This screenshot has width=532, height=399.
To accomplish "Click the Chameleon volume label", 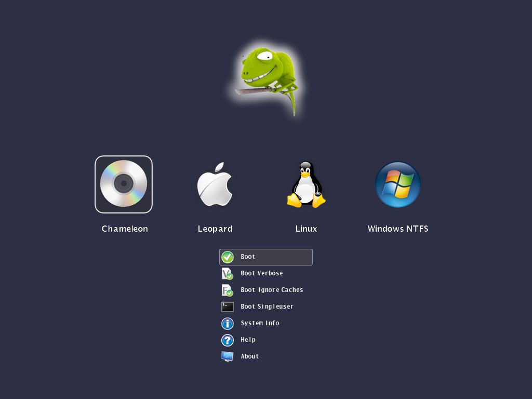I will tap(125, 229).
